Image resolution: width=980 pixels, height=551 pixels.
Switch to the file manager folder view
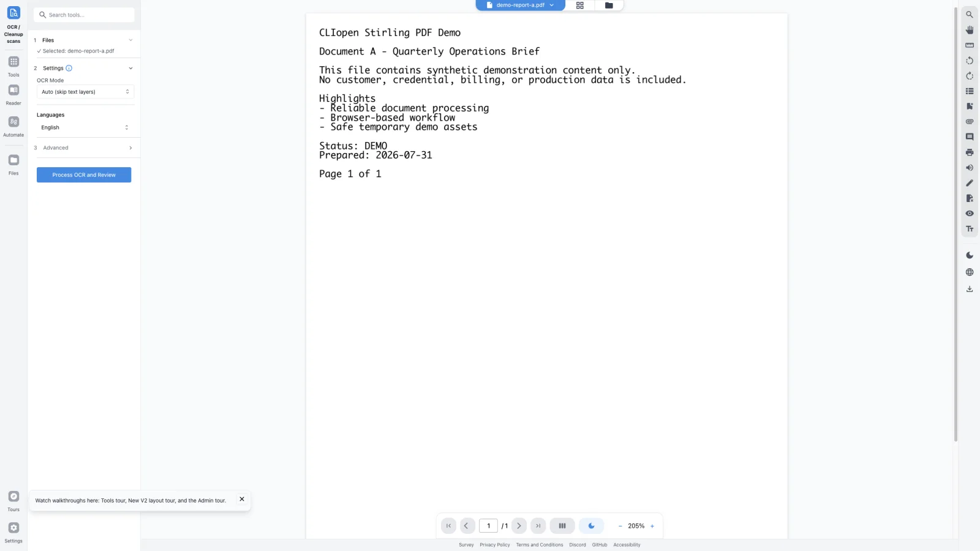coord(609,6)
